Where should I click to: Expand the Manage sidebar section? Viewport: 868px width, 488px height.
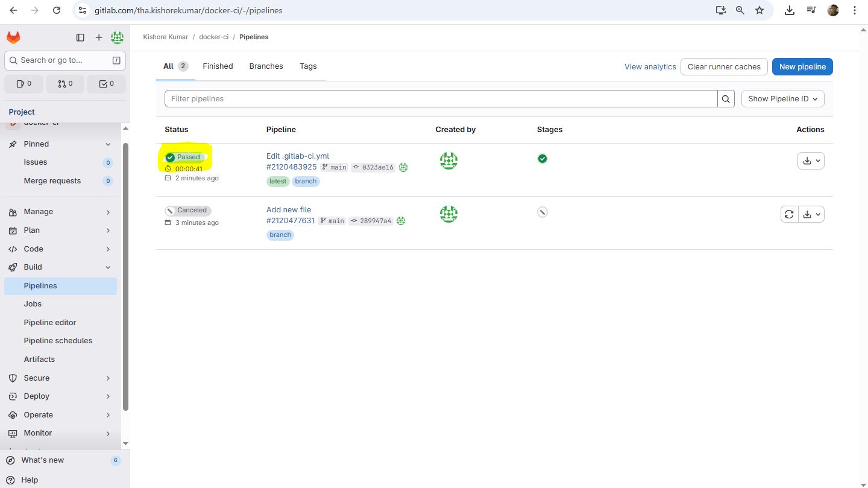(x=59, y=212)
